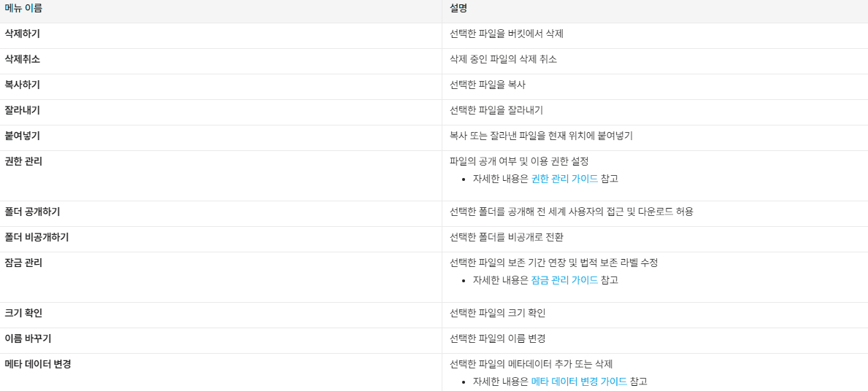Select the 잘라내기 menu name cell
The width and height of the screenshot is (868, 391).
pos(221,112)
